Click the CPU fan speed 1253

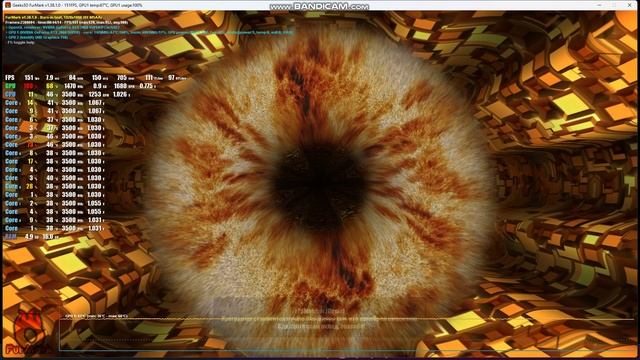95,94
